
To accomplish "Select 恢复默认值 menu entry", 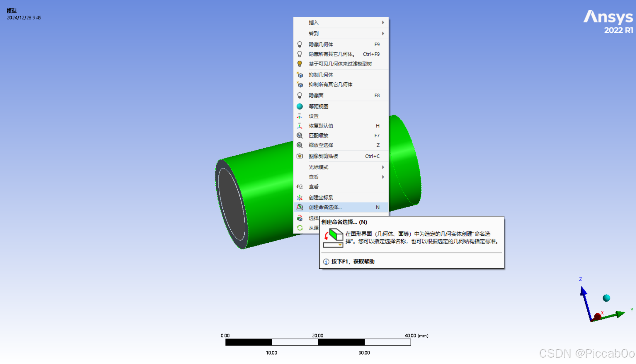I will click(321, 126).
